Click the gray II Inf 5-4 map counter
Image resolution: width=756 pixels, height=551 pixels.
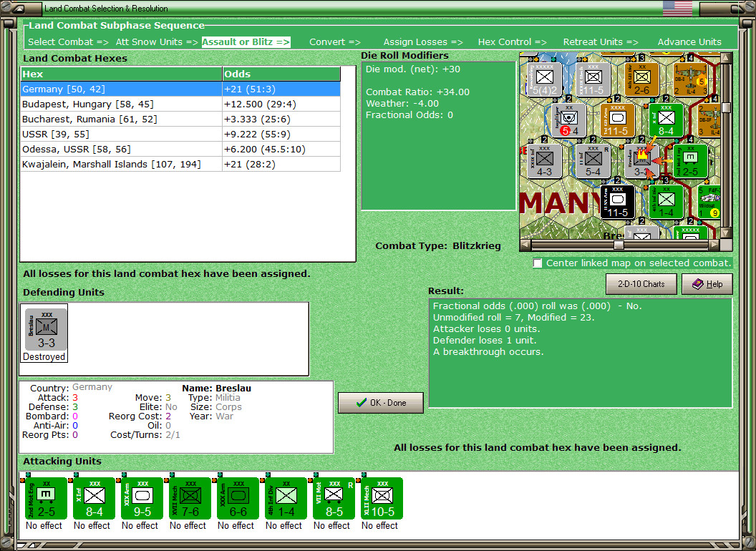pyautogui.click(x=593, y=161)
